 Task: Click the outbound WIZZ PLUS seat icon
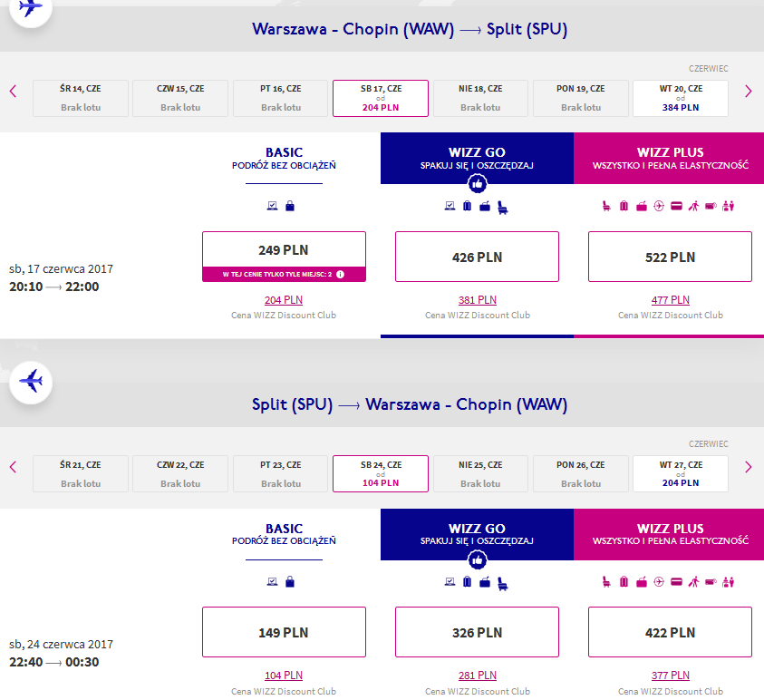pyautogui.click(x=606, y=206)
